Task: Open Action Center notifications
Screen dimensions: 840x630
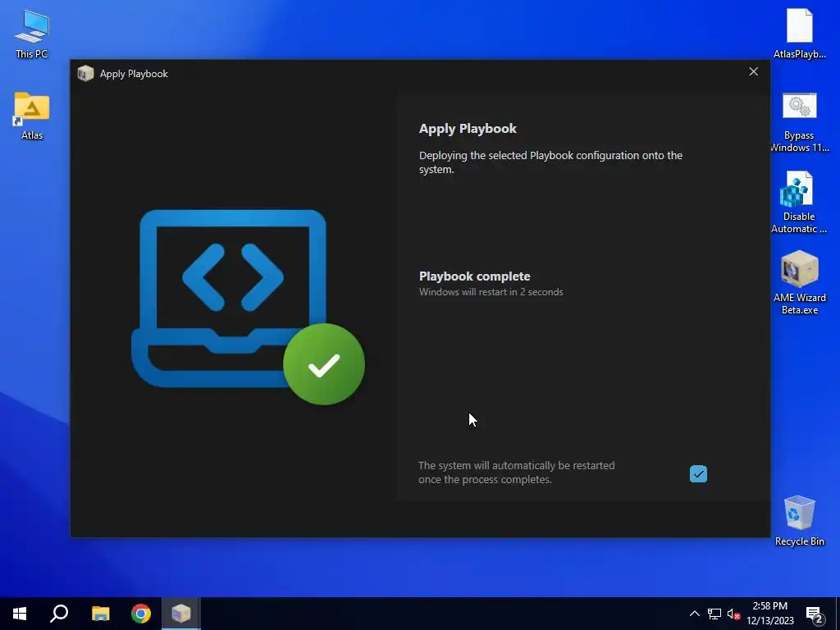Action: [815, 614]
